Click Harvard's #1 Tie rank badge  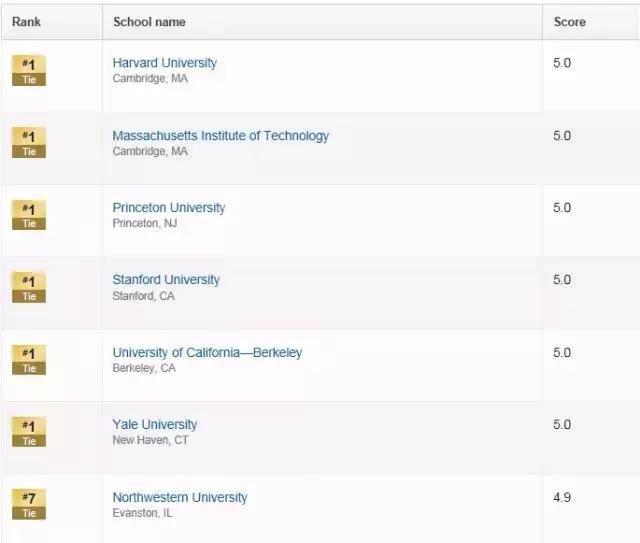click(x=29, y=71)
